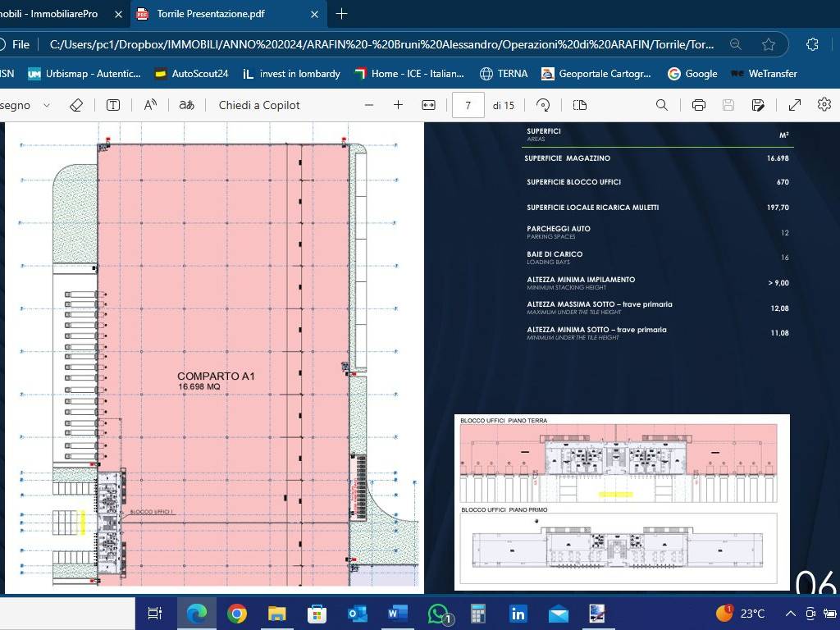Viewport: 840px width, 630px height.
Task: Open invest in lombardy bookmark
Action: point(291,74)
